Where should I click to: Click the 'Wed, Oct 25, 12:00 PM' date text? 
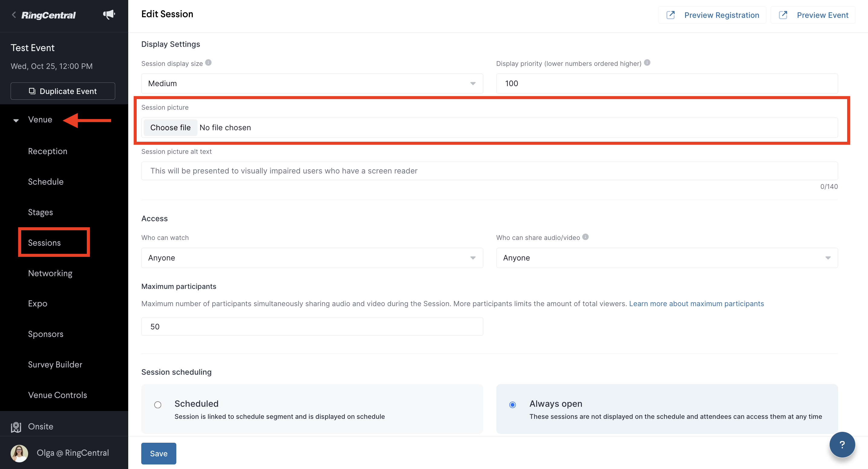click(x=51, y=66)
